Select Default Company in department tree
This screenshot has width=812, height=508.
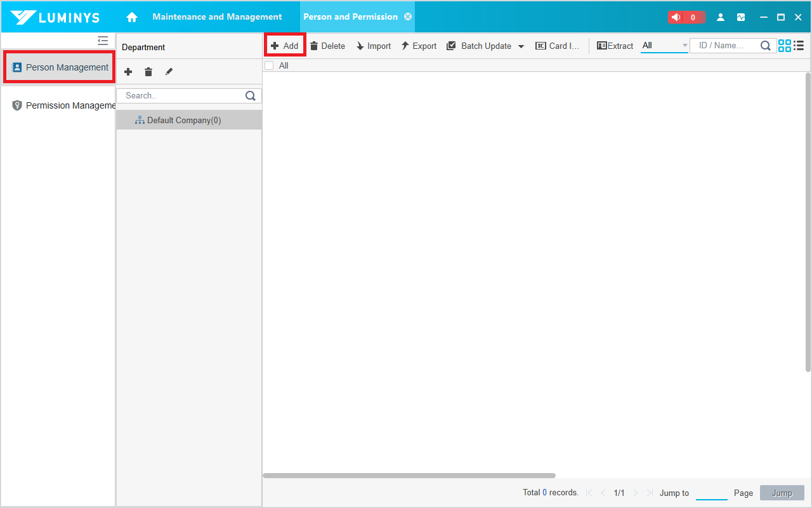point(184,120)
